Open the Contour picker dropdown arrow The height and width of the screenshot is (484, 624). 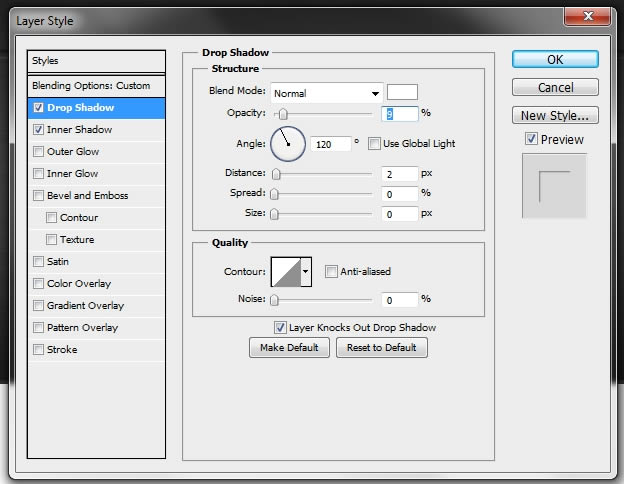[306, 271]
